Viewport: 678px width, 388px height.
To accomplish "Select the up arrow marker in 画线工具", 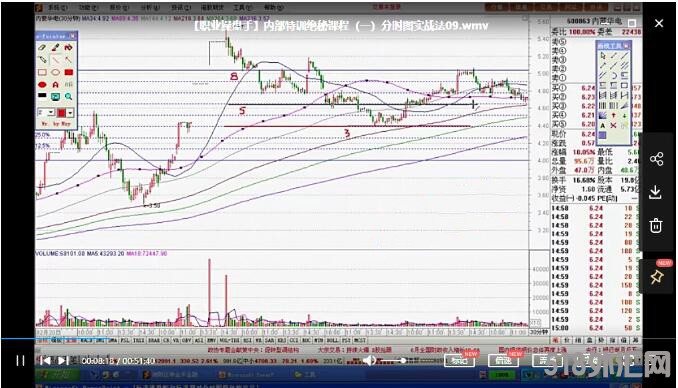I will 614,115.
